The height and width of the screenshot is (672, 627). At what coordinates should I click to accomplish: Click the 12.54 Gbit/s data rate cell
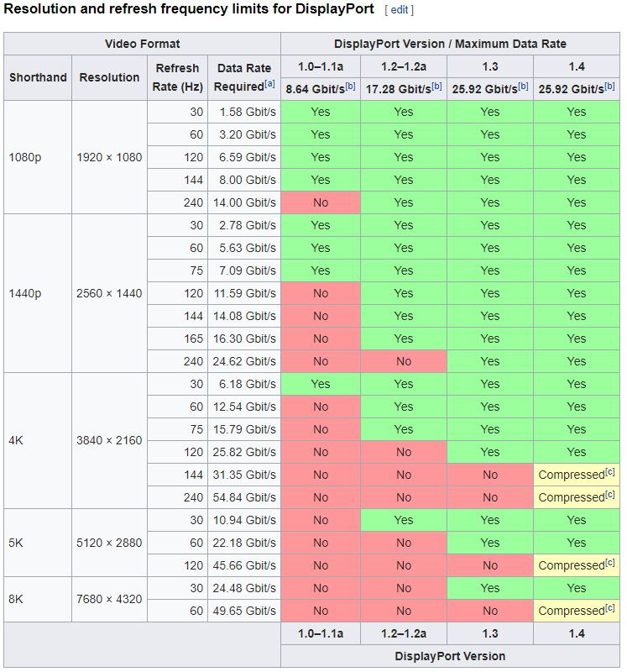click(244, 407)
